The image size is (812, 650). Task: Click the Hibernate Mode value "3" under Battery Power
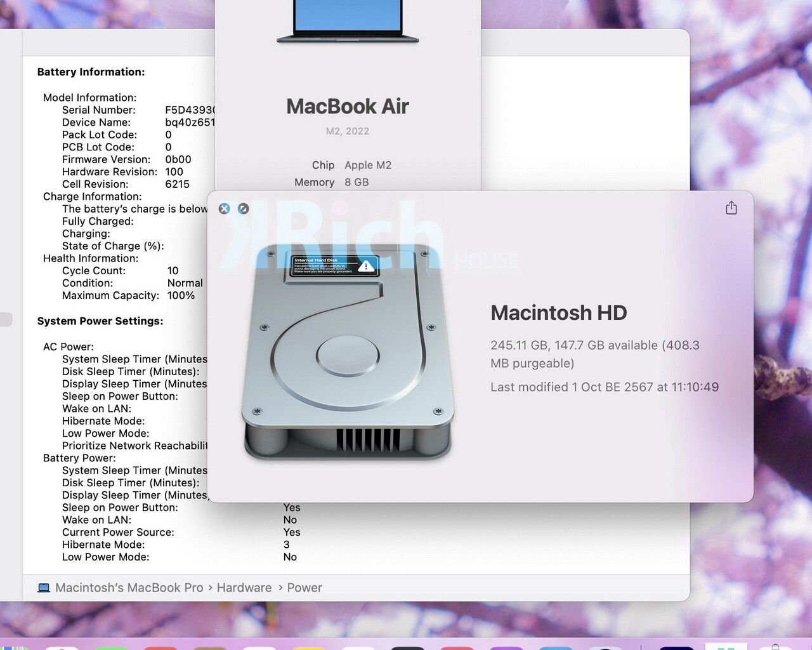pos(286,545)
